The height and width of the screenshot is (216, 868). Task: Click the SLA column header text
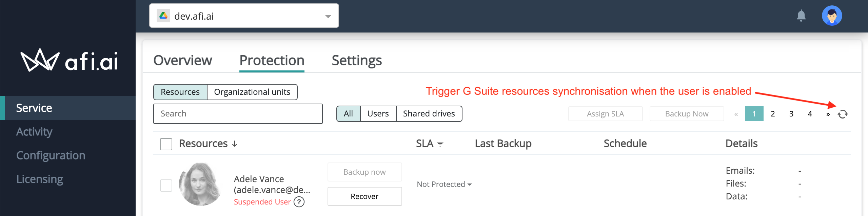[425, 144]
